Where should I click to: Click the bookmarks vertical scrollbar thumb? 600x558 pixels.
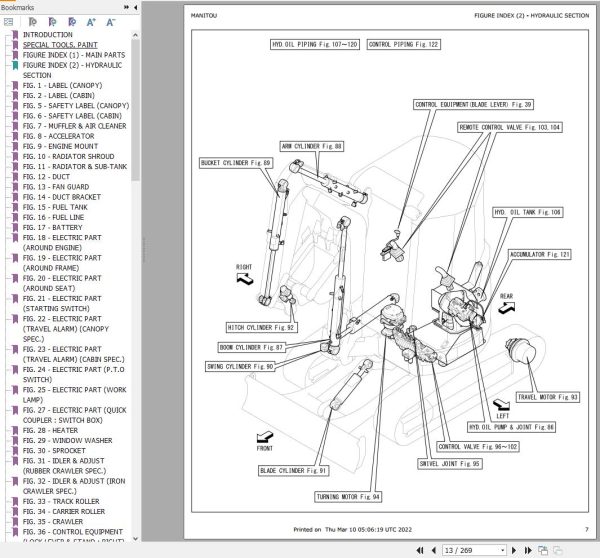pos(135,110)
